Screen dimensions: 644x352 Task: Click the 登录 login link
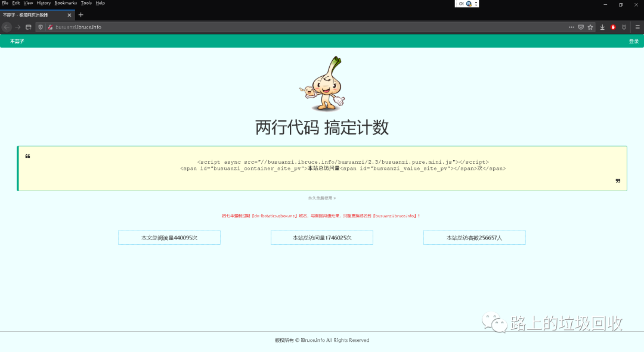coord(634,42)
